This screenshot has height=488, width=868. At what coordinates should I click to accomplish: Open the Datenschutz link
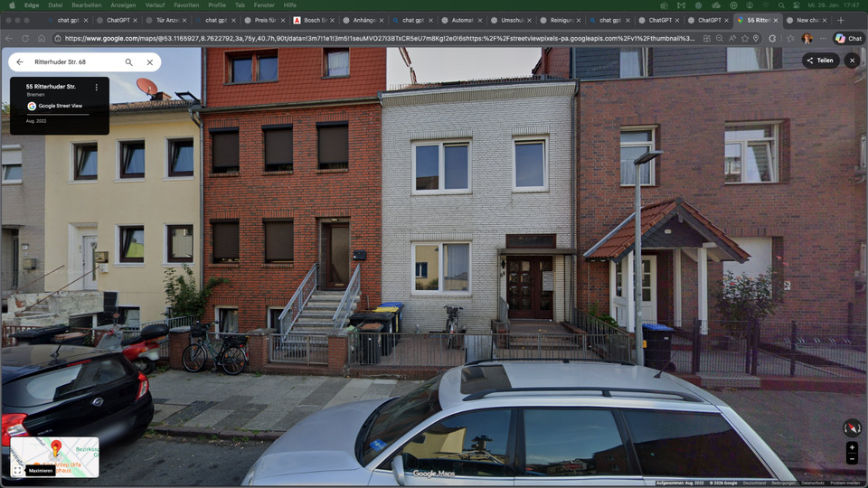click(x=813, y=483)
